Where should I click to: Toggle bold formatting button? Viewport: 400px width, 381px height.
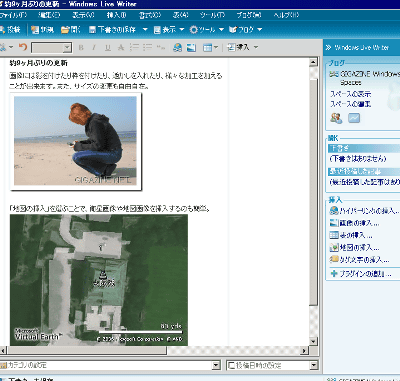click(x=81, y=48)
